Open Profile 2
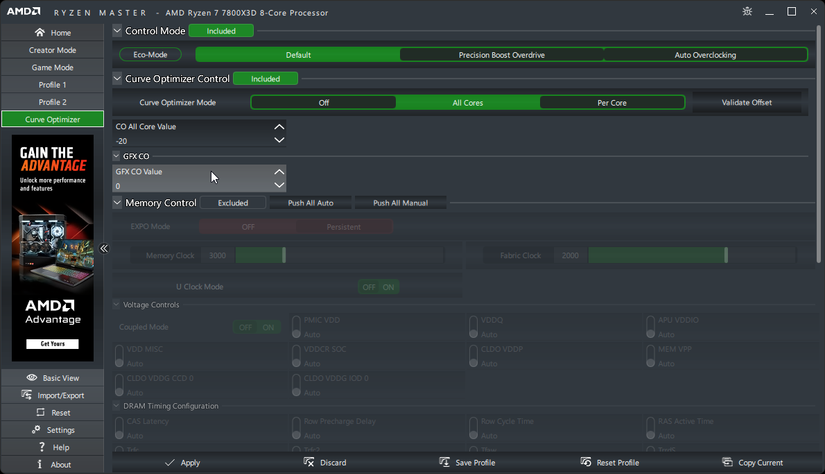 (53, 102)
